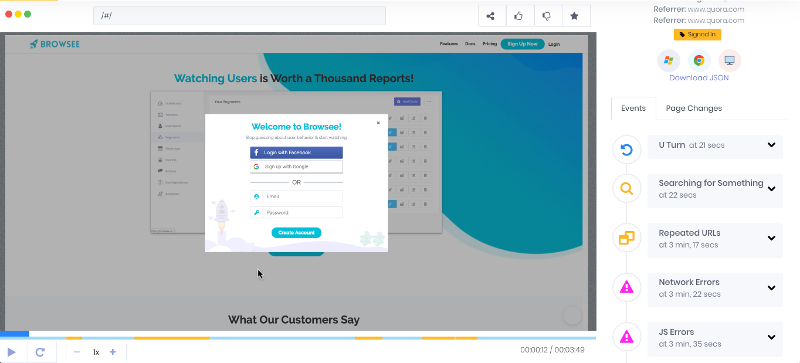The image size is (800, 363).
Task: Expand the Searching for Something event
Action: pyautogui.click(x=771, y=189)
